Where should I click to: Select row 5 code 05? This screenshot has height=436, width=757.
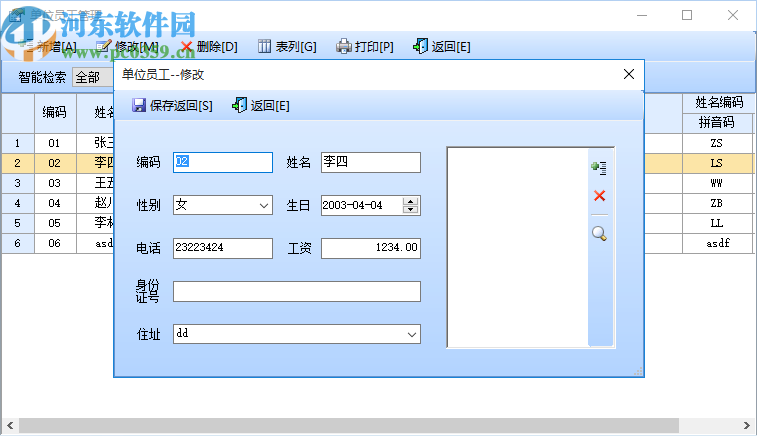pos(54,223)
